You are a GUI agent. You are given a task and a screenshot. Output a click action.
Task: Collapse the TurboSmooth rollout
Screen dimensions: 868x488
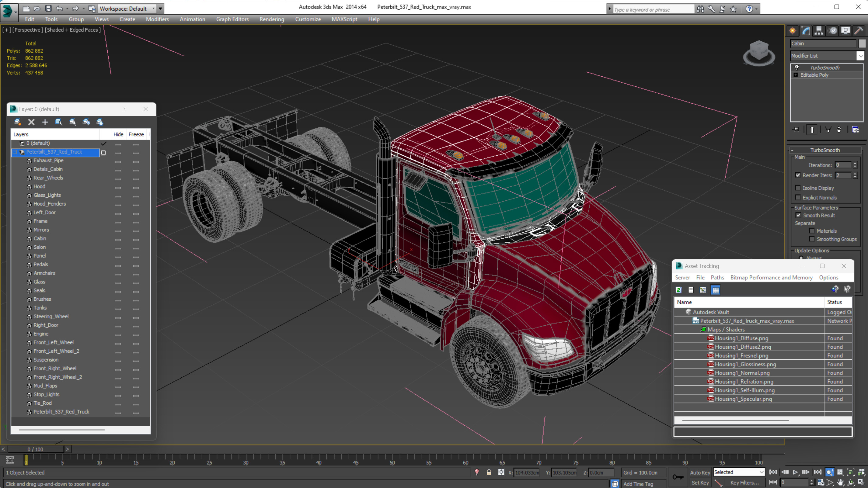792,150
